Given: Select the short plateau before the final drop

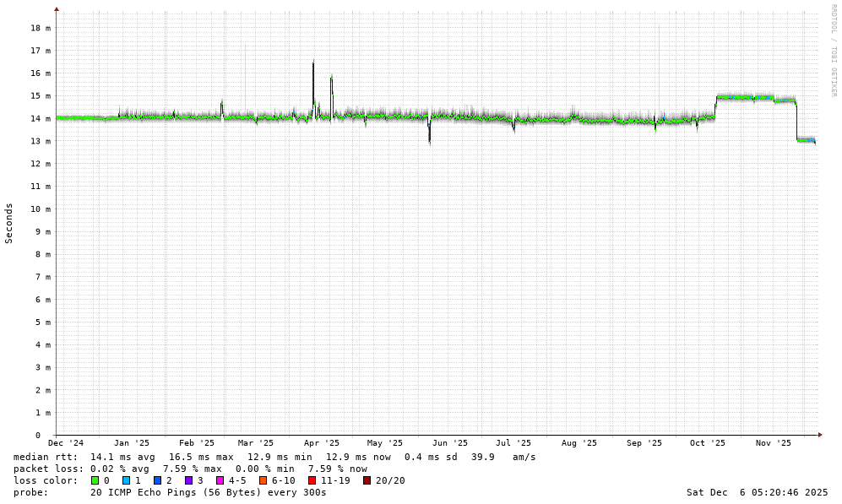Looking at the screenshot, I should pos(785,100).
